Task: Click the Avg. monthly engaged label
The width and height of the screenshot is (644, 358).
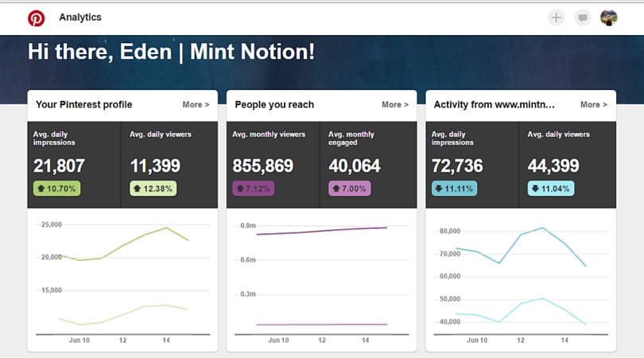Action: (351, 138)
